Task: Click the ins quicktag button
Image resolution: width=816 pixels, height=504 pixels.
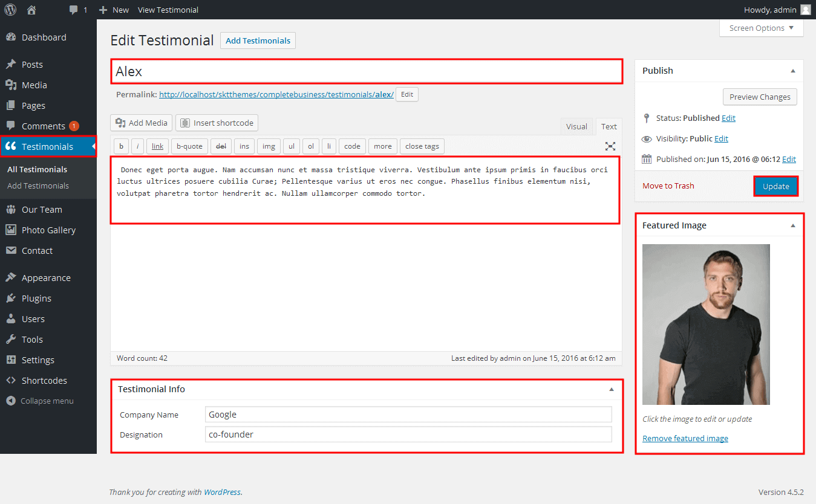Action: (x=244, y=146)
